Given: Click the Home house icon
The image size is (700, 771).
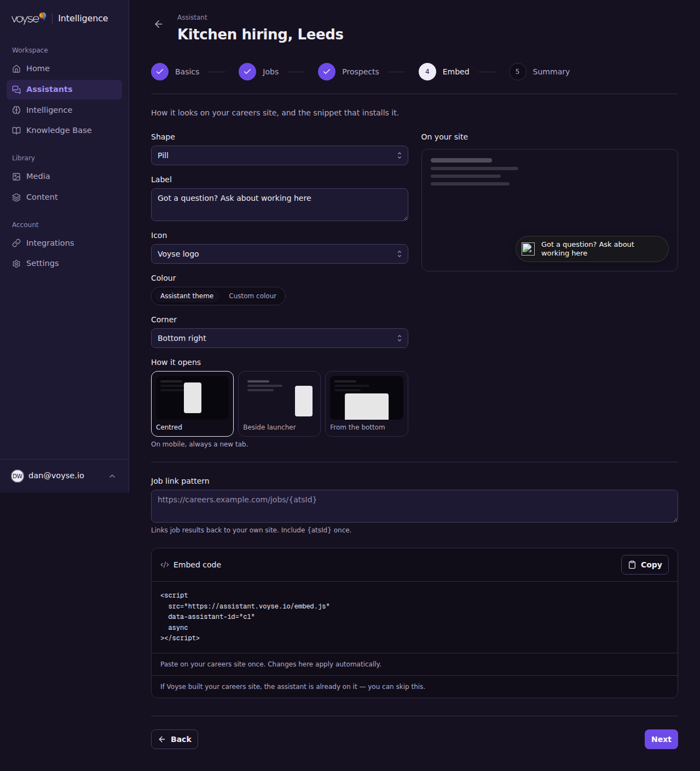Looking at the screenshot, I should pos(16,68).
